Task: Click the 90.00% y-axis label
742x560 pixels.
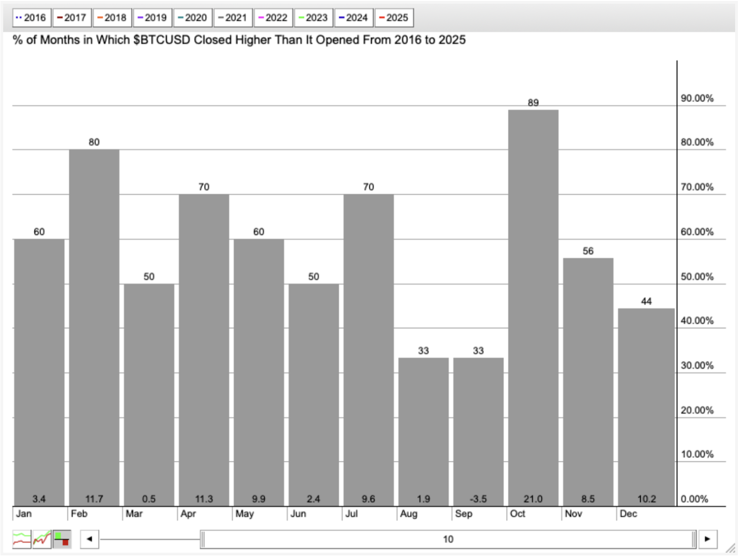Action: [x=697, y=98]
